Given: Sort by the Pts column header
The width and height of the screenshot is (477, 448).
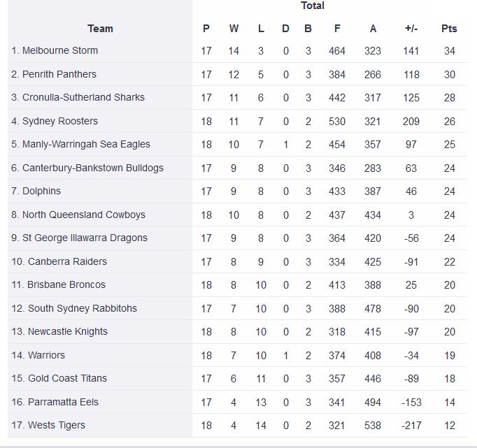Looking at the screenshot, I should (449, 29).
